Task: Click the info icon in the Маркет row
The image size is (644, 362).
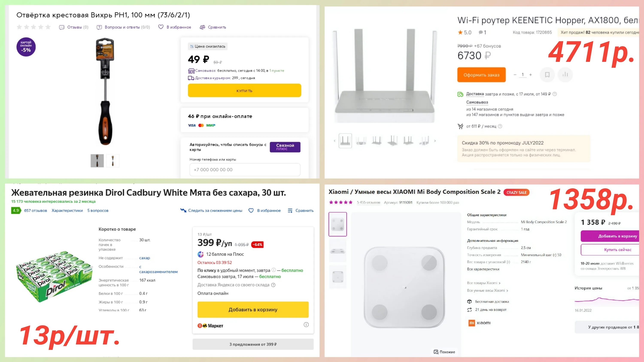Action: pos(306,325)
